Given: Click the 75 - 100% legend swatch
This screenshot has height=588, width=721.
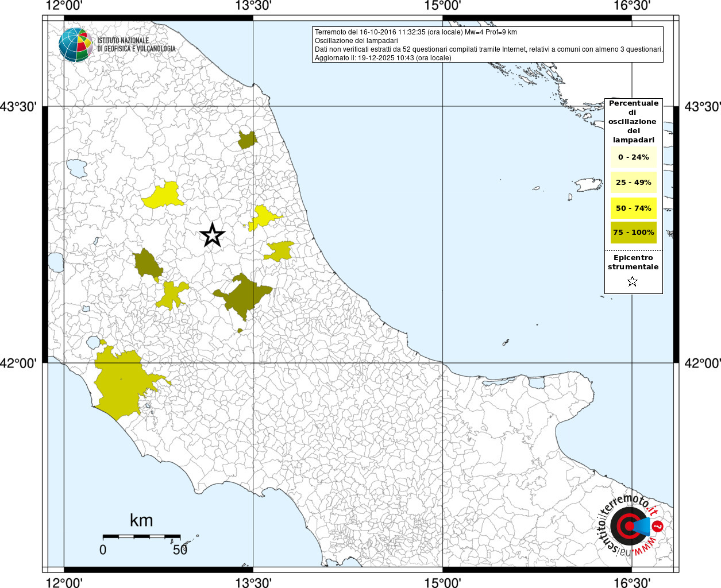Looking at the screenshot, I should point(633,233).
